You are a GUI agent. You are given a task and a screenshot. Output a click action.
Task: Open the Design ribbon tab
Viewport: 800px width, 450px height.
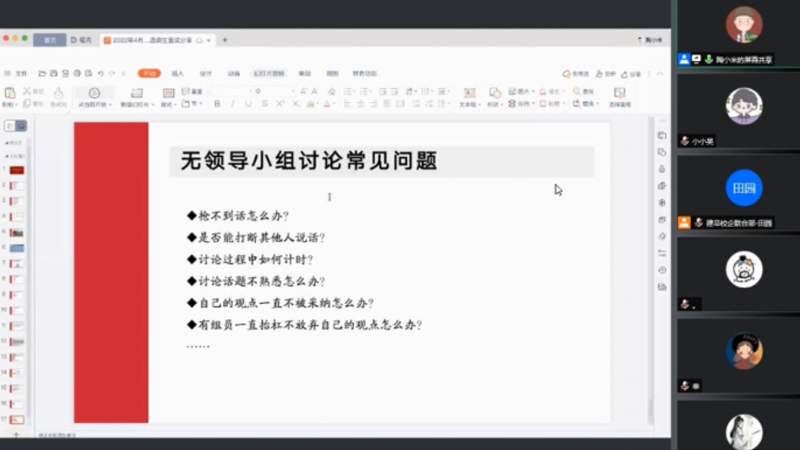coord(206,73)
